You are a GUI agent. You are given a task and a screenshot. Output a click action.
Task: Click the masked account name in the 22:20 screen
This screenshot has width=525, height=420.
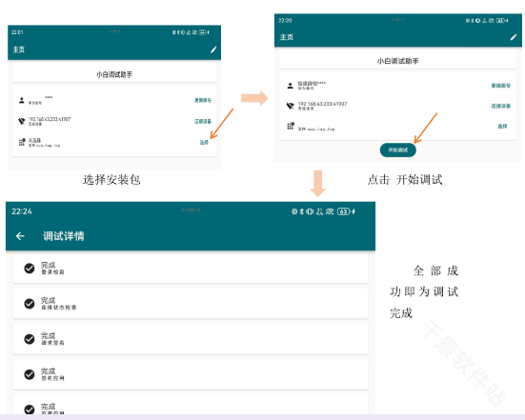coord(312,83)
